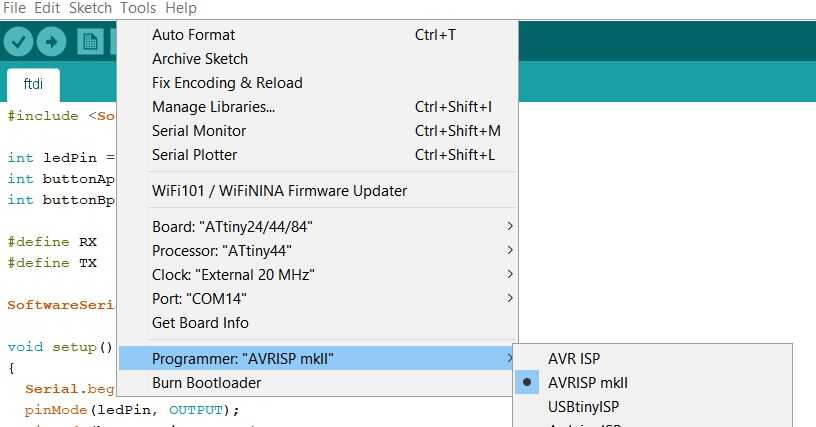Open the Sketch menu
This screenshot has height=427, width=816.
tap(90, 8)
